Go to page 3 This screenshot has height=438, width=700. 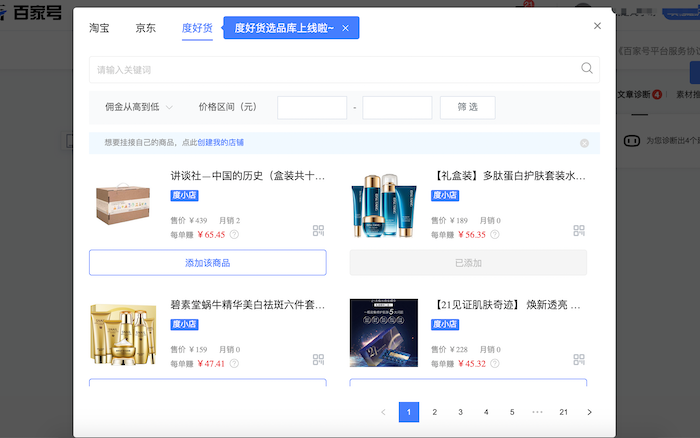(x=460, y=412)
